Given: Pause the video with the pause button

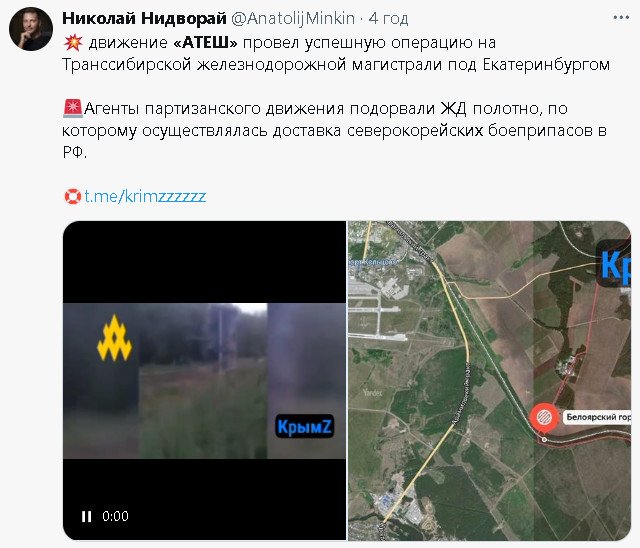Looking at the screenshot, I should coord(86,517).
